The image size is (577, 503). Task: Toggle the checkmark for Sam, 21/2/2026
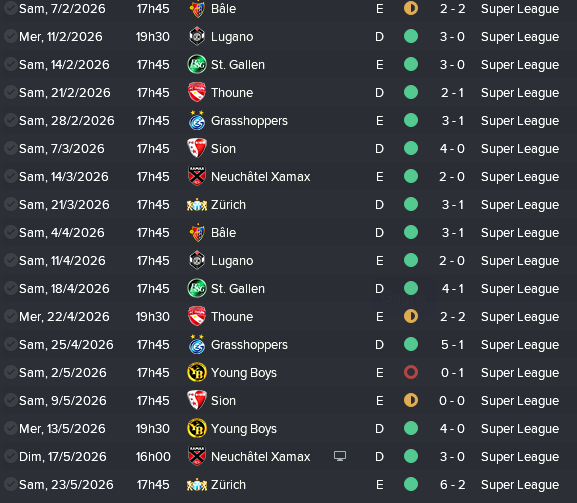click(10, 92)
